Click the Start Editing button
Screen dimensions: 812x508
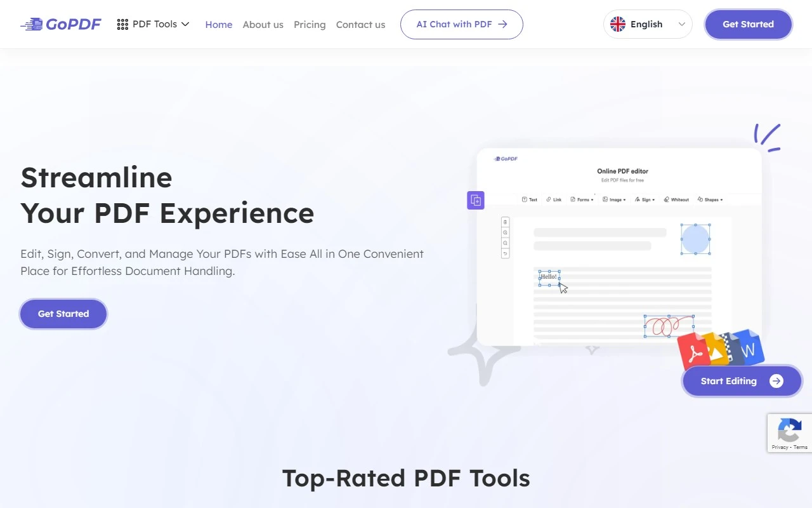[742, 381]
